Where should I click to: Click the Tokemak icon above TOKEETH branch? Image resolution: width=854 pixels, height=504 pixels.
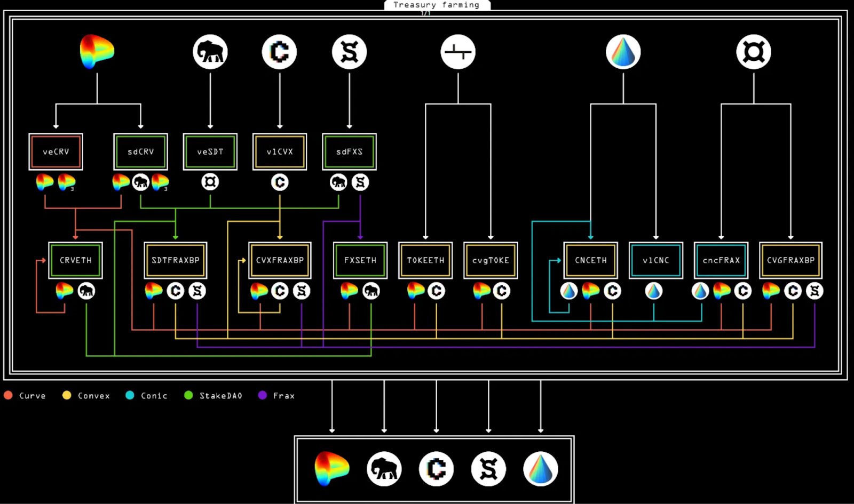click(458, 52)
